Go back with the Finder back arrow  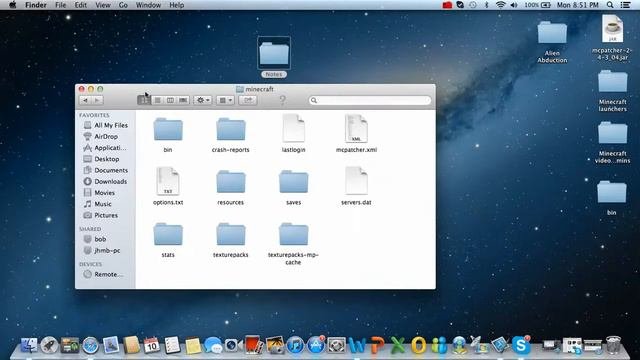coord(85,100)
